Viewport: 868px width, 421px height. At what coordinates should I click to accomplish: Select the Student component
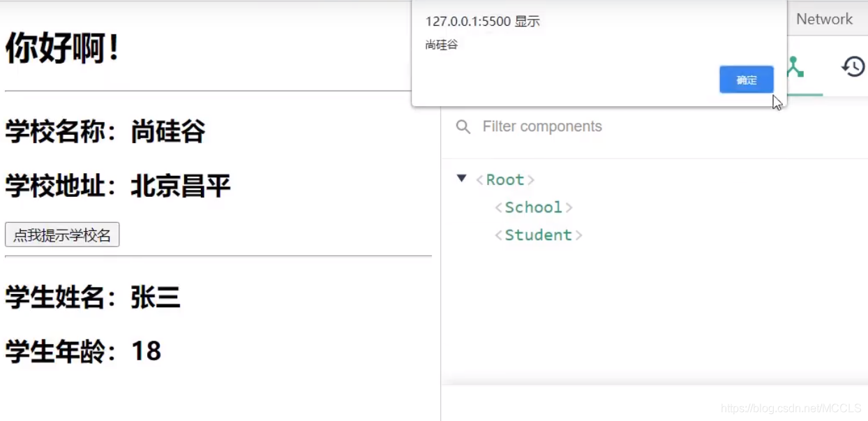coord(538,235)
